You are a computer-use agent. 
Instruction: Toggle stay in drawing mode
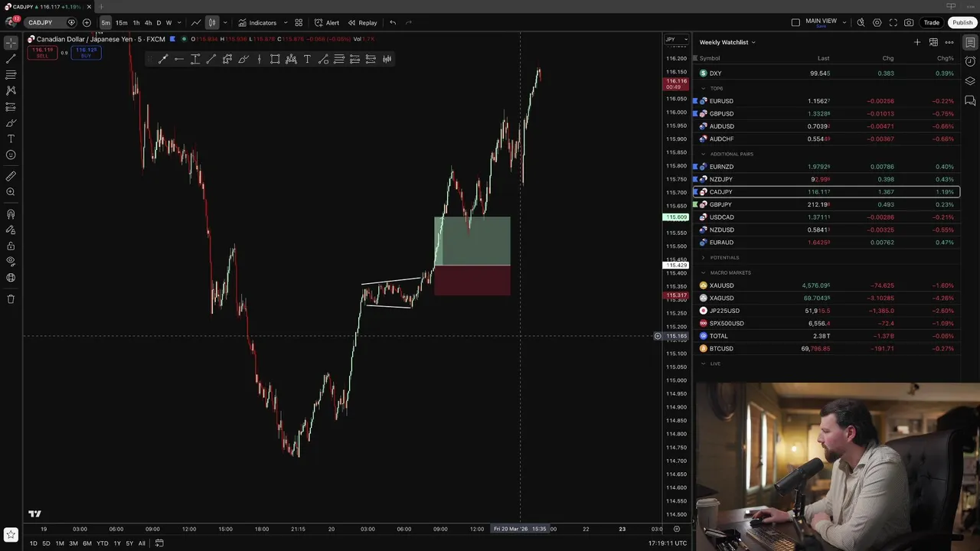pyautogui.click(x=11, y=230)
